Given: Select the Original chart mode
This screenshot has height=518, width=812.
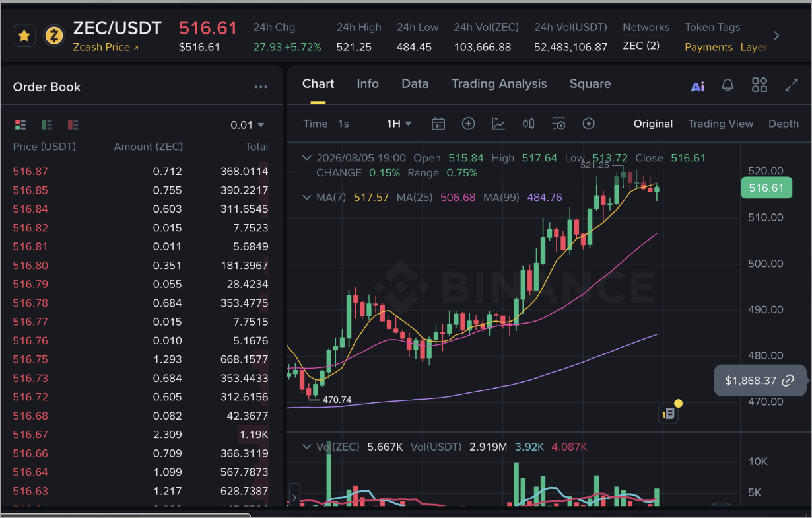Looking at the screenshot, I should tap(654, 124).
